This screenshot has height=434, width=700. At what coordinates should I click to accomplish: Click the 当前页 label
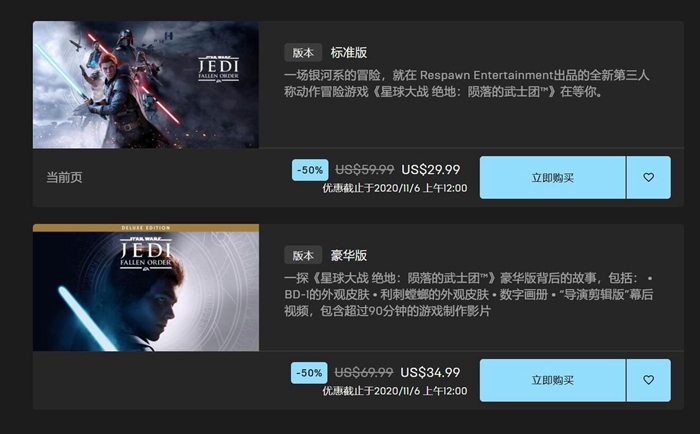pos(64,177)
